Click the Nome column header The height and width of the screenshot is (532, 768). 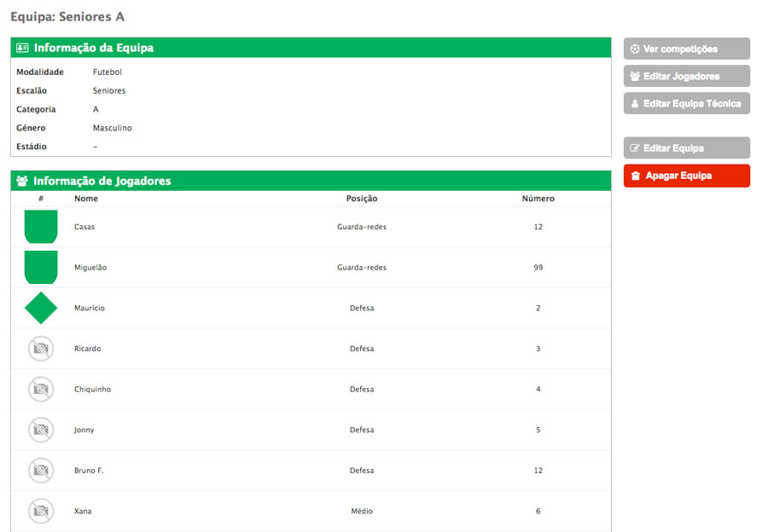[86, 199]
